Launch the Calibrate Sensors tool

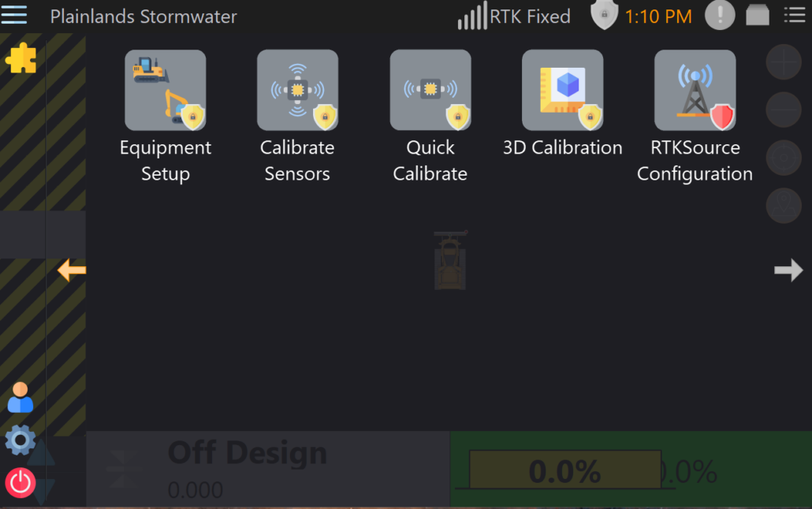[x=297, y=91]
